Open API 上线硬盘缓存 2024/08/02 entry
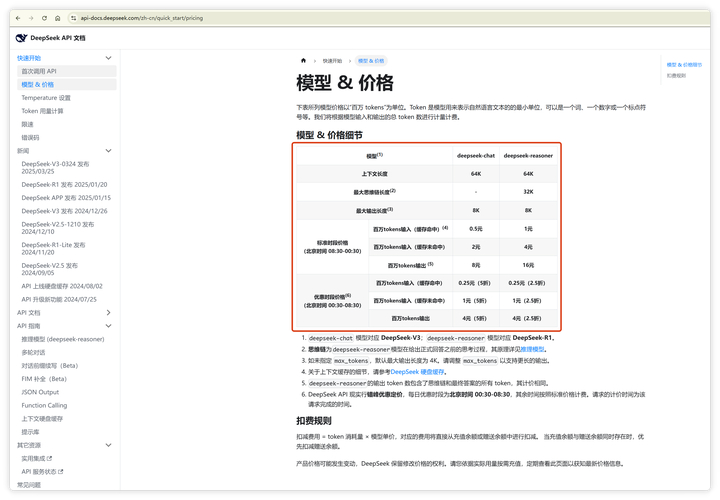Screen dimensions: 720x500 pos(62,286)
